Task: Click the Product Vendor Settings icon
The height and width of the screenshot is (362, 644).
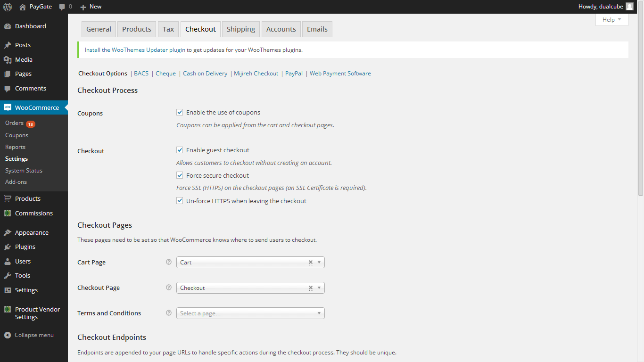Action: (x=8, y=309)
